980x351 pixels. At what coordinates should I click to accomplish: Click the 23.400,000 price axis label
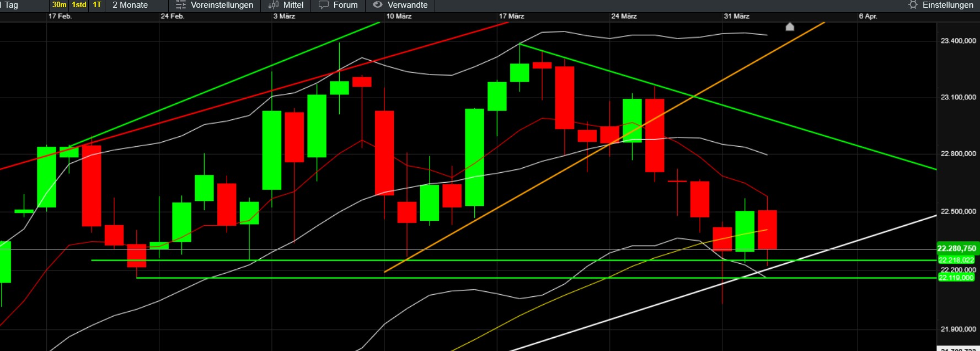pos(958,41)
